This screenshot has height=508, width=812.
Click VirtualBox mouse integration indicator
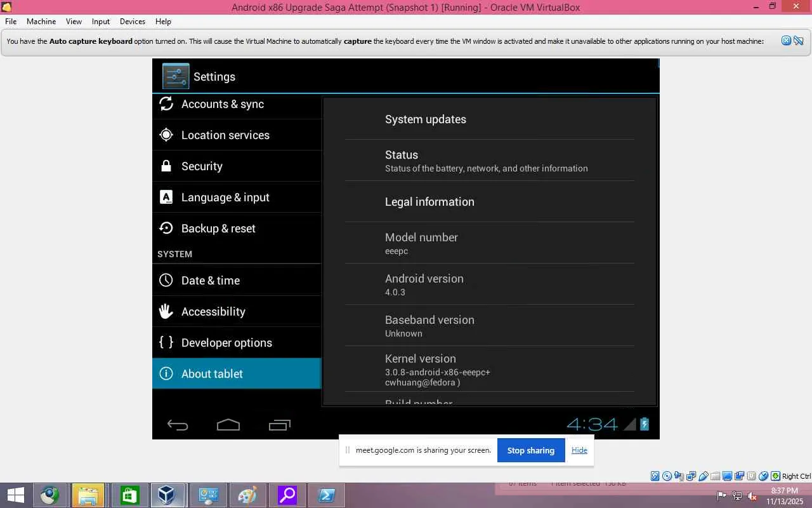pyautogui.click(x=764, y=476)
